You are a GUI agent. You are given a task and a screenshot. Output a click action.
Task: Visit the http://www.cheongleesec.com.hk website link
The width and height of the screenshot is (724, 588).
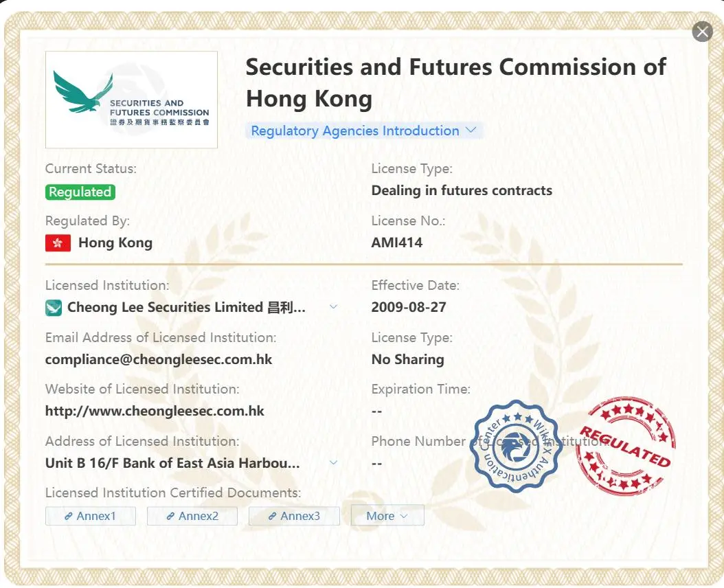click(155, 411)
